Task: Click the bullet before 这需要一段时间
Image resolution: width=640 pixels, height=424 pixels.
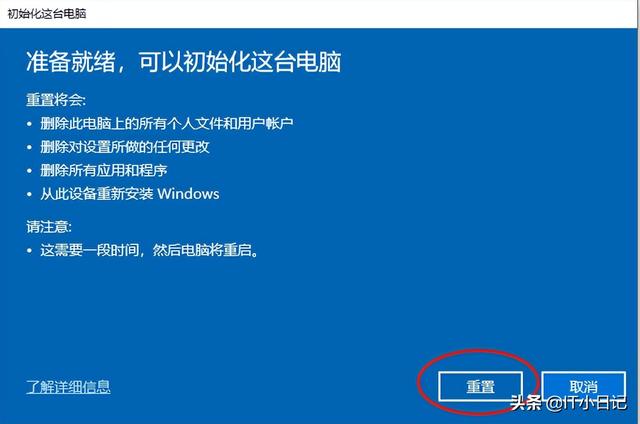Action: click(x=29, y=251)
